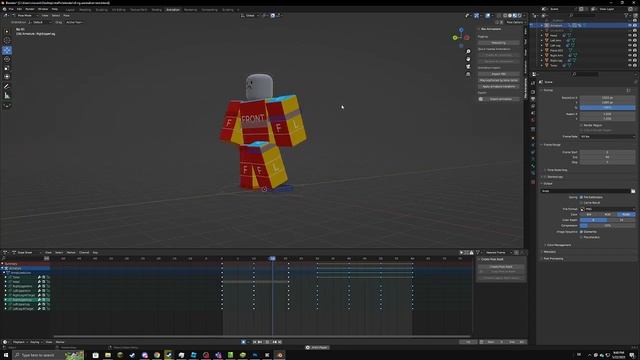
Task: Open the Channel menu in Dope Sheet
Action: point(84,253)
